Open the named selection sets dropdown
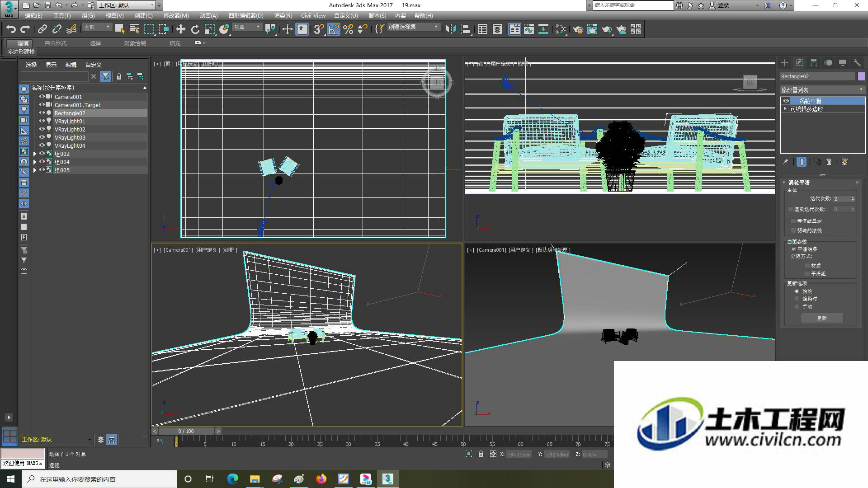 (413, 27)
